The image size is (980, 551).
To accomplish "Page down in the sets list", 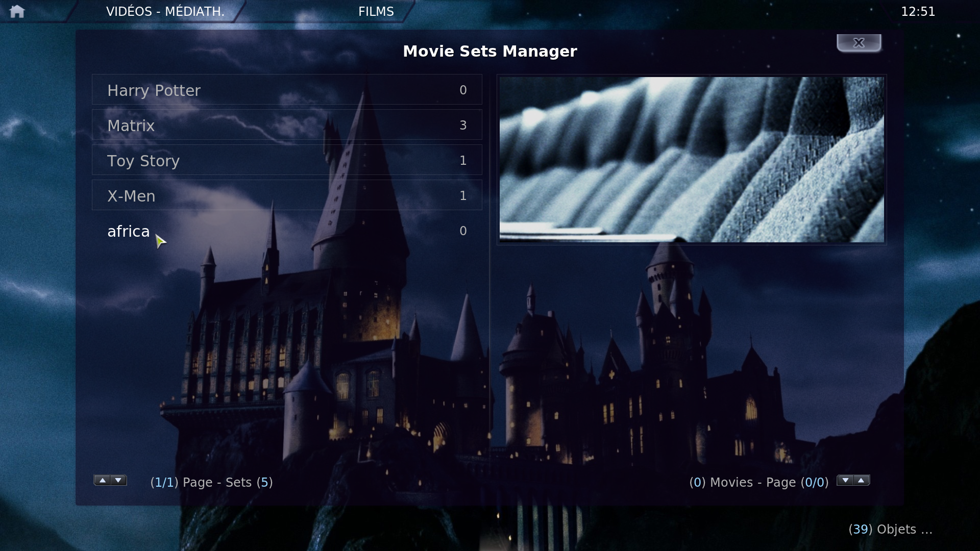I will pyautogui.click(x=118, y=481).
